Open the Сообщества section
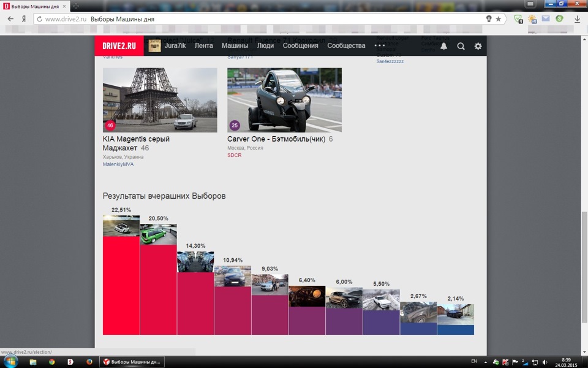 tap(346, 45)
